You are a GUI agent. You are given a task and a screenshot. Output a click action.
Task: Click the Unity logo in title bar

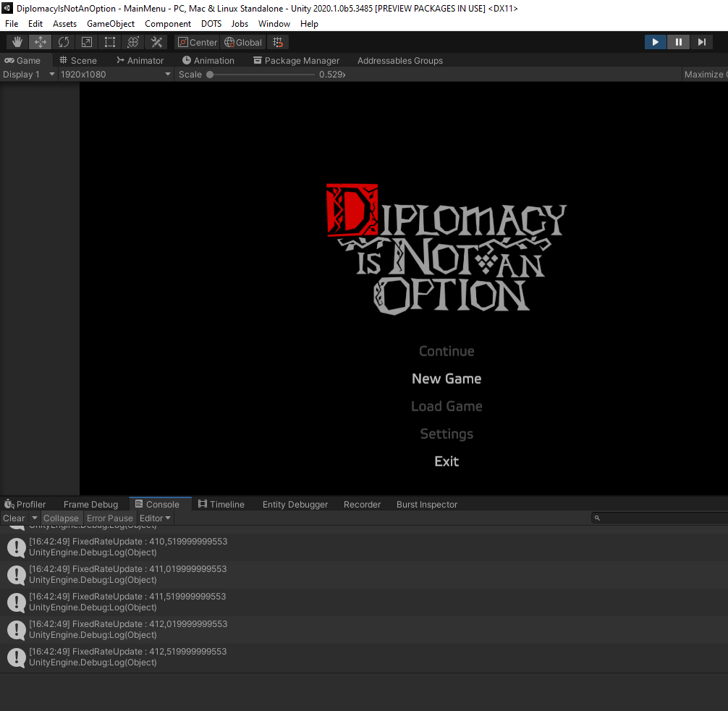click(7, 8)
